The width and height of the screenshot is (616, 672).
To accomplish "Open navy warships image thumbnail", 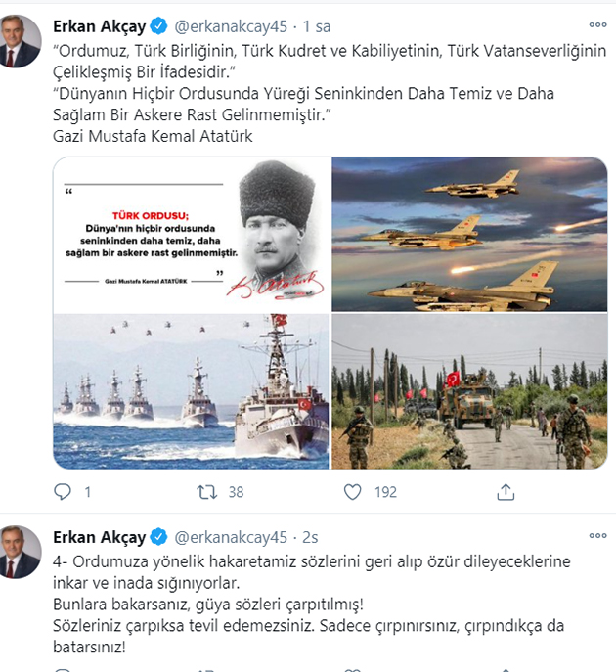I will coord(191,391).
